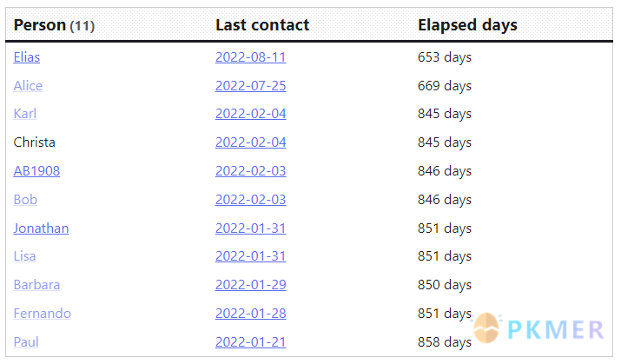
Task: Open the 2022-08-11 date link
Action: [x=251, y=57]
